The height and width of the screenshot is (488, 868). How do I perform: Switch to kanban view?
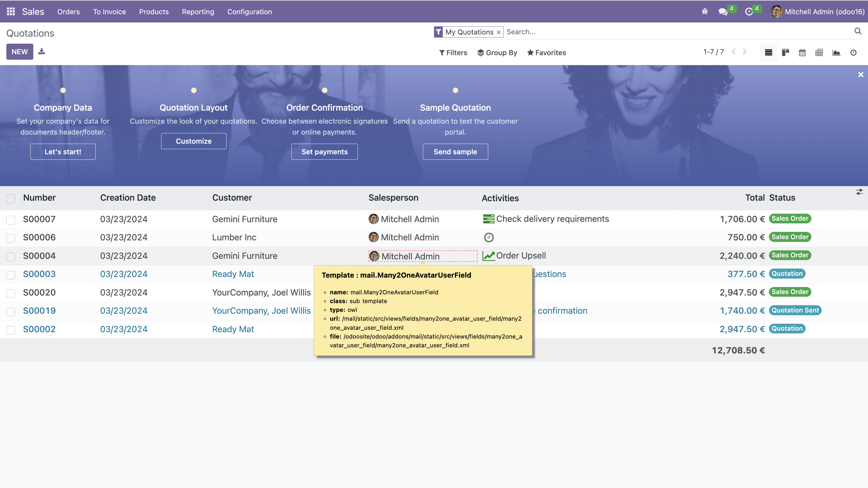[785, 52]
